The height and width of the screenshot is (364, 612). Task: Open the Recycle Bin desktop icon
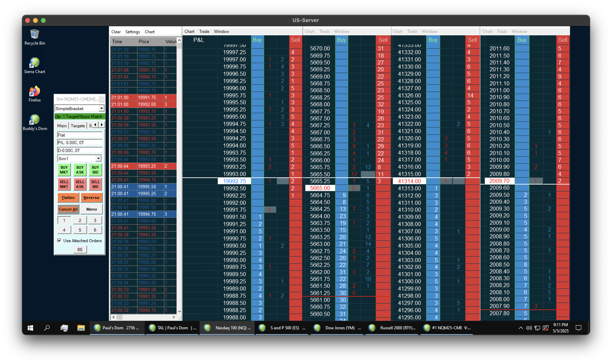(35, 34)
